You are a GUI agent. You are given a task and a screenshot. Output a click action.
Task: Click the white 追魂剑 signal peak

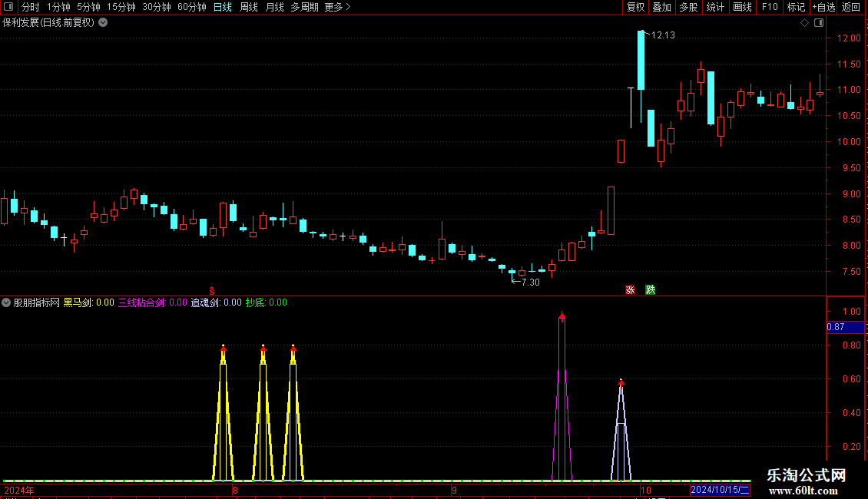[x=621, y=382]
